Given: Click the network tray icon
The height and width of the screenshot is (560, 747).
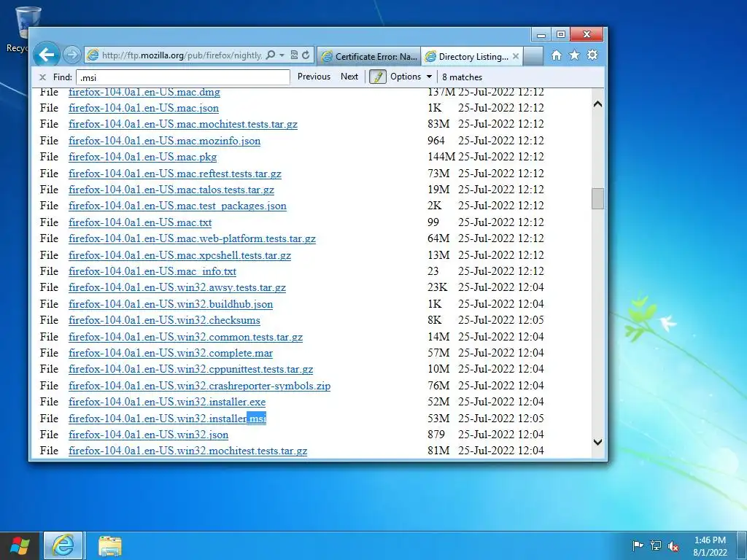Looking at the screenshot, I should pyautogui.click(x=656, y=545).
